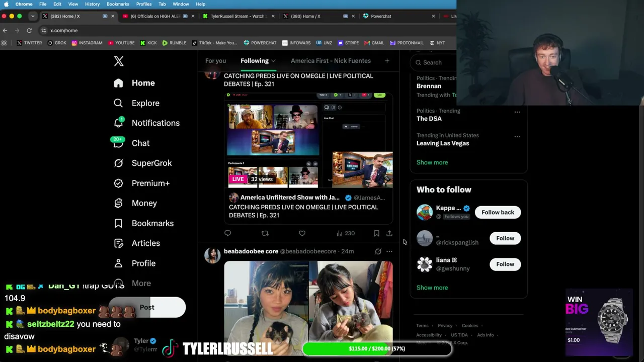Reload the x.com page
This screenshot has width=644, height=362.
(x=29, y=31)
